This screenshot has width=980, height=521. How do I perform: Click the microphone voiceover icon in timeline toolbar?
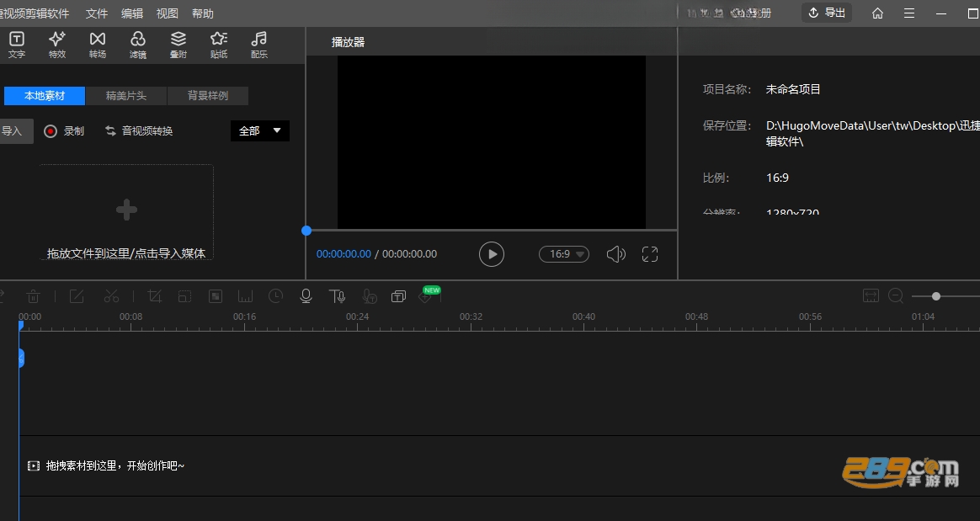click(x=306, y=296)
